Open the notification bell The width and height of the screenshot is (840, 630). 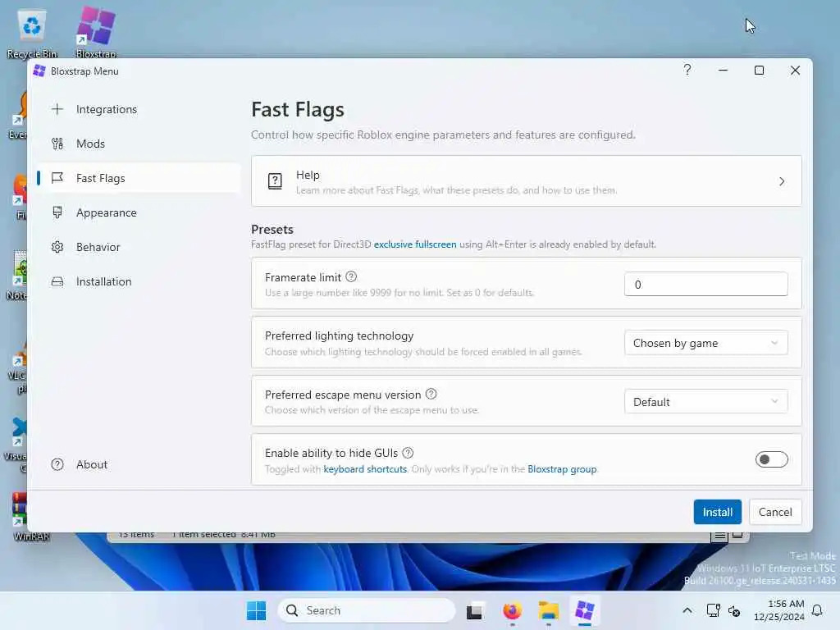point(817,610)
